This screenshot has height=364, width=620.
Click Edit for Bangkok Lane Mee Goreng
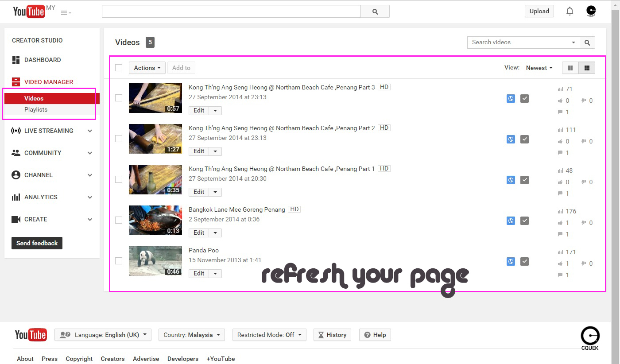(199, 233)
